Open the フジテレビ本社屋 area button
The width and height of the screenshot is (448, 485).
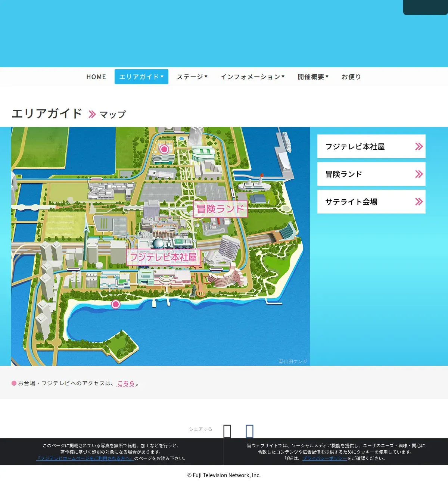[x=371, y=146]
